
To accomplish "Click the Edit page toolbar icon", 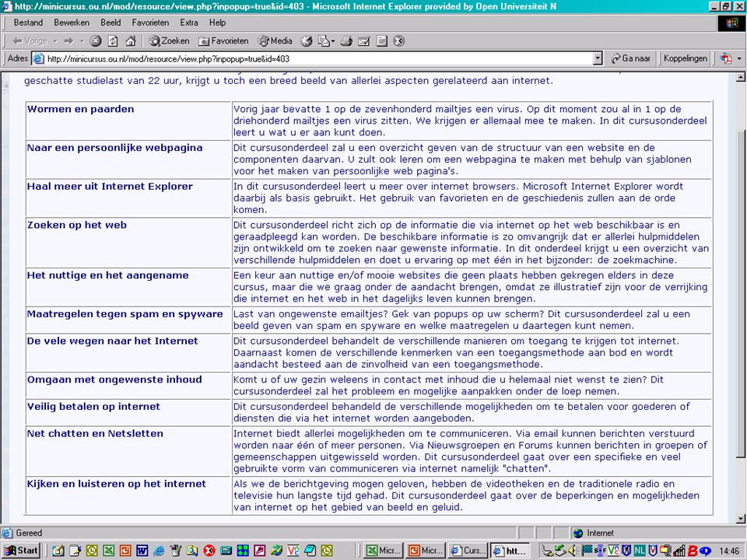I will pyautogui.click(x=364, y=41).
